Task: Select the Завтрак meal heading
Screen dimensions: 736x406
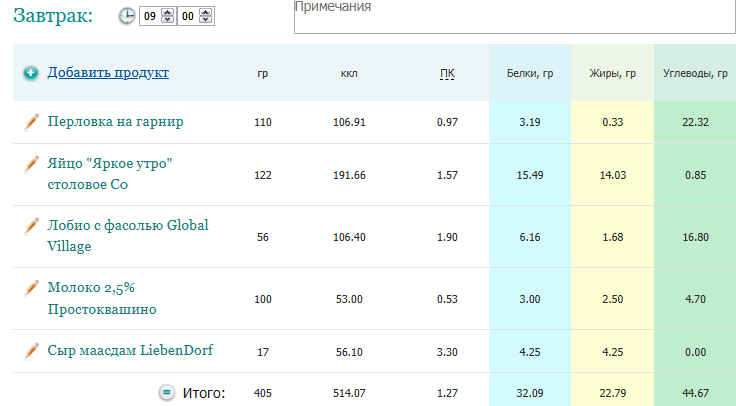Action: (53, 15)
